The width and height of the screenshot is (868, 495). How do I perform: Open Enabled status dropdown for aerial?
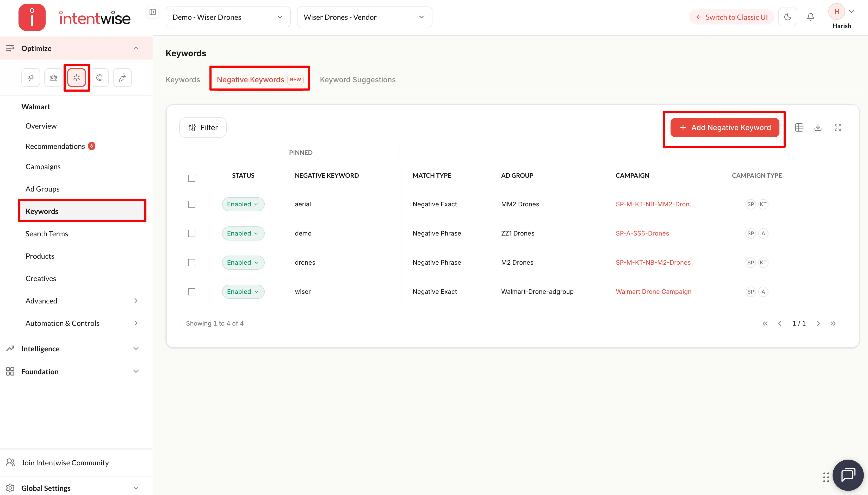coord(243,204)
